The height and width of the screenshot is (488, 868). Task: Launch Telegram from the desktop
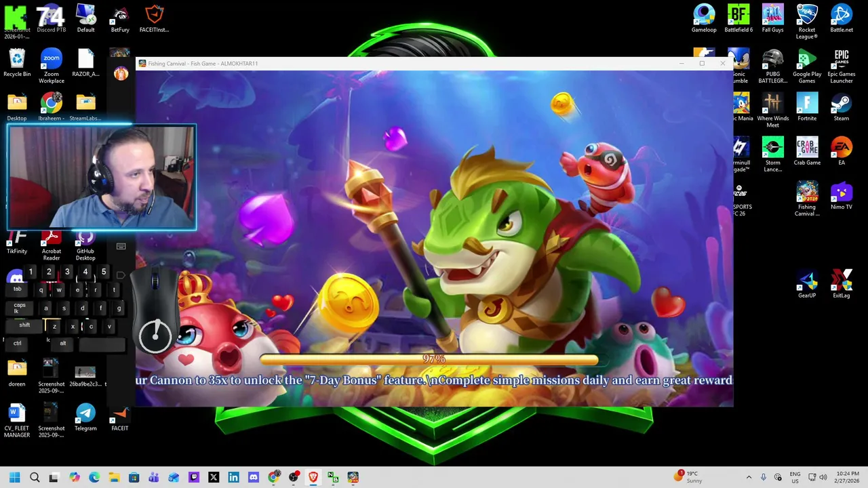[85, 417]
